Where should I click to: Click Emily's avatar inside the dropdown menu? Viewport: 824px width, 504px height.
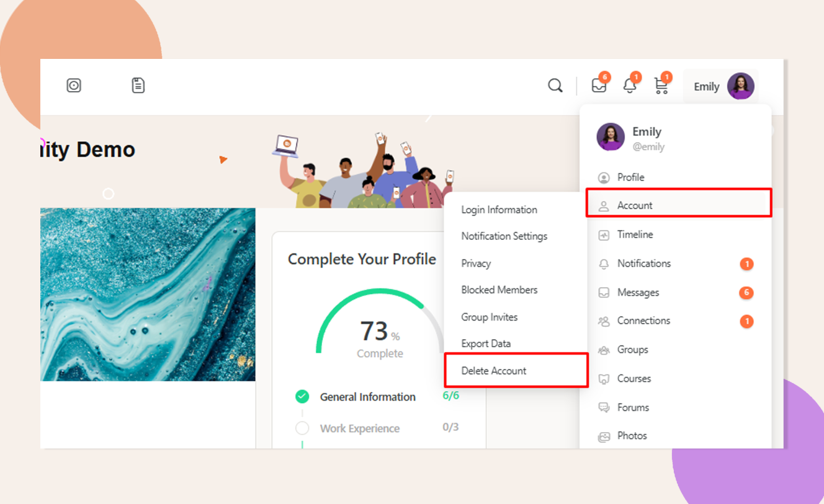[611, 137]
